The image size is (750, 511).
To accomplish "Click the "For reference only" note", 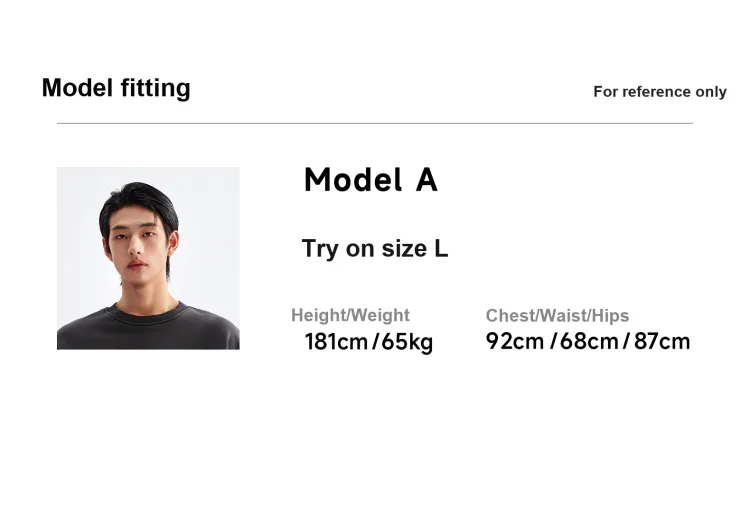I will 660,91.
